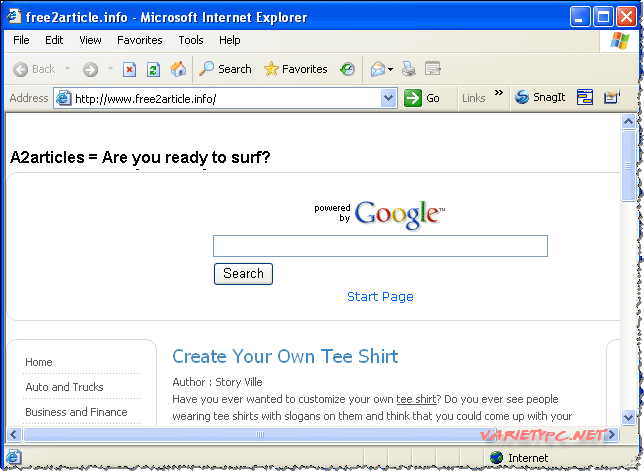The height and width of the screenshot is (471, 644).
Task: Open the Back button history dropdown arrow
Action: tap(67, 69)
